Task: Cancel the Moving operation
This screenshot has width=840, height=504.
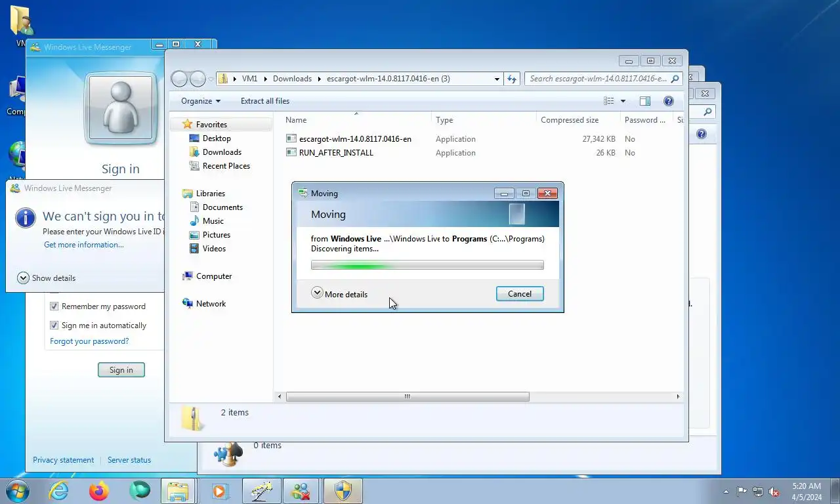Action: (x=520, y=294)
